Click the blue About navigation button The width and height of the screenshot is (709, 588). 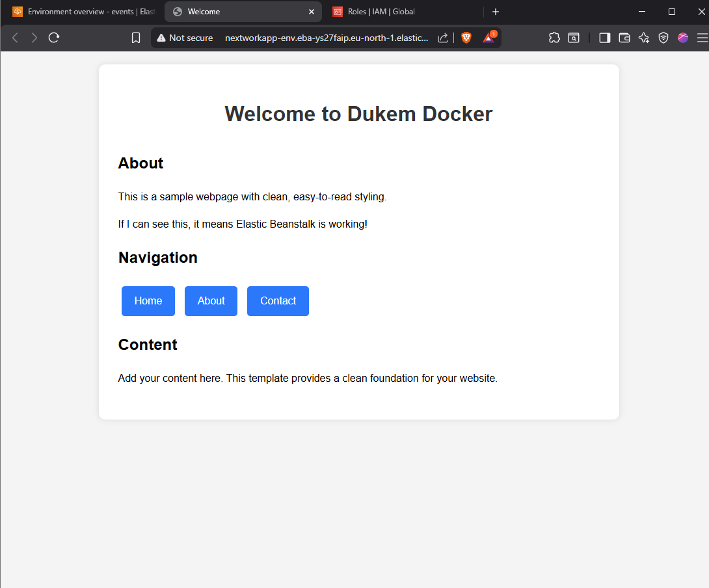point(211,301)
